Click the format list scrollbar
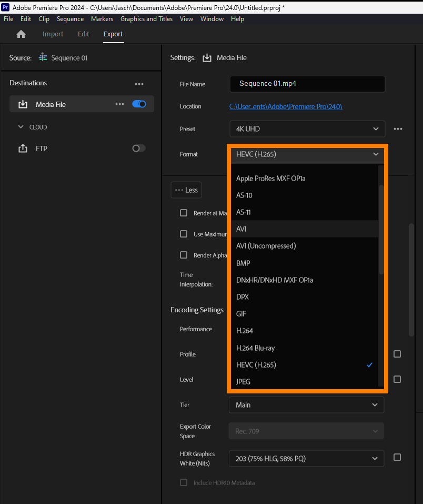The height and width of the screenshot is (504, 423). (x=381, y=230)
